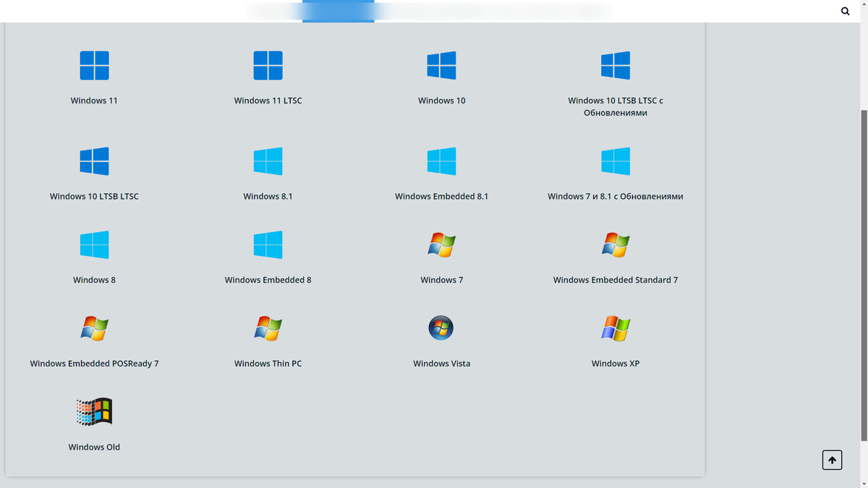Screen dimensions: 868x488
Task: Open the Windows Embedded 8 text link
Action: tap(268, 280)
